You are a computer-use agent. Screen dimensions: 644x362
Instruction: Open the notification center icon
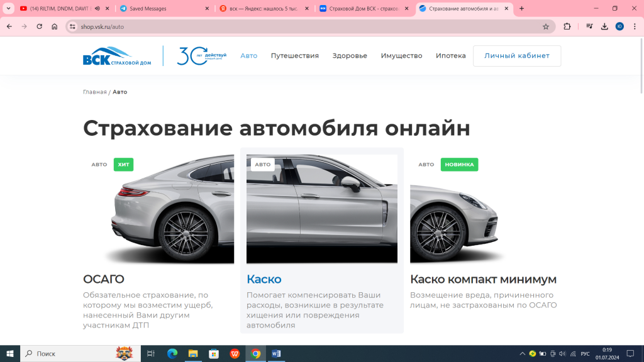pos(630,354)
